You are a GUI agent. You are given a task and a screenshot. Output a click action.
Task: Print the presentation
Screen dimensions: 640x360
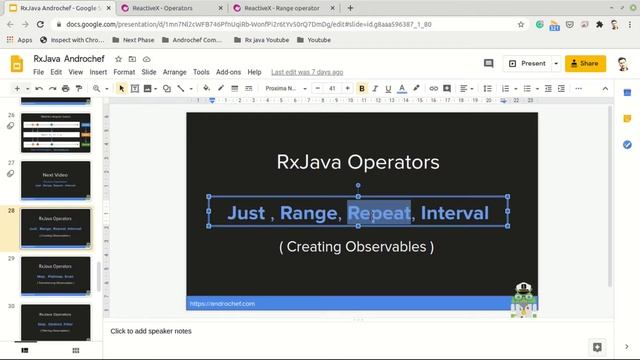tap(65, 89)
